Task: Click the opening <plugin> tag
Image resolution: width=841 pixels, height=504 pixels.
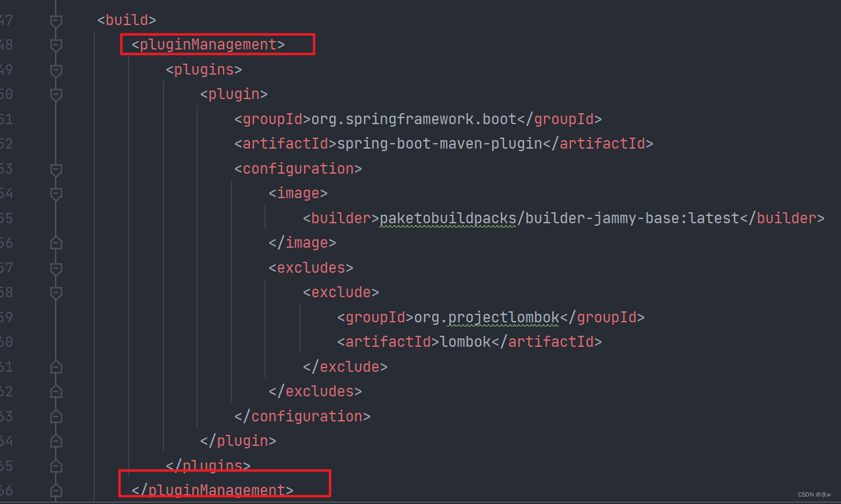Action: pyautogui.click(x=234, y=94)
